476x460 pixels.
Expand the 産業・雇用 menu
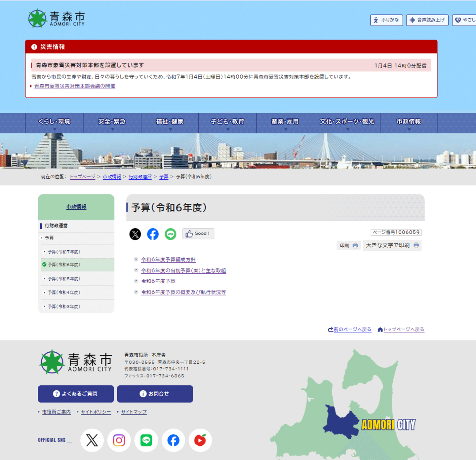point(285,123)
